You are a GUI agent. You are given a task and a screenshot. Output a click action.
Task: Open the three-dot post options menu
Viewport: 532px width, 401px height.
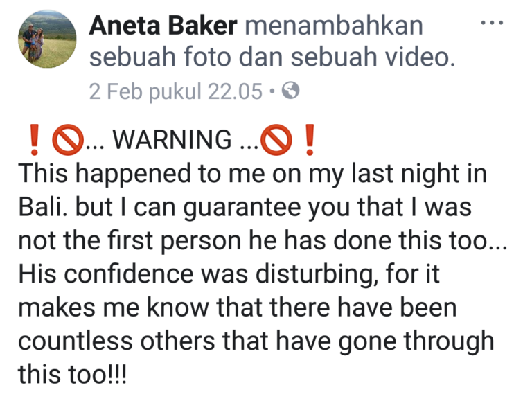point(492,23)
